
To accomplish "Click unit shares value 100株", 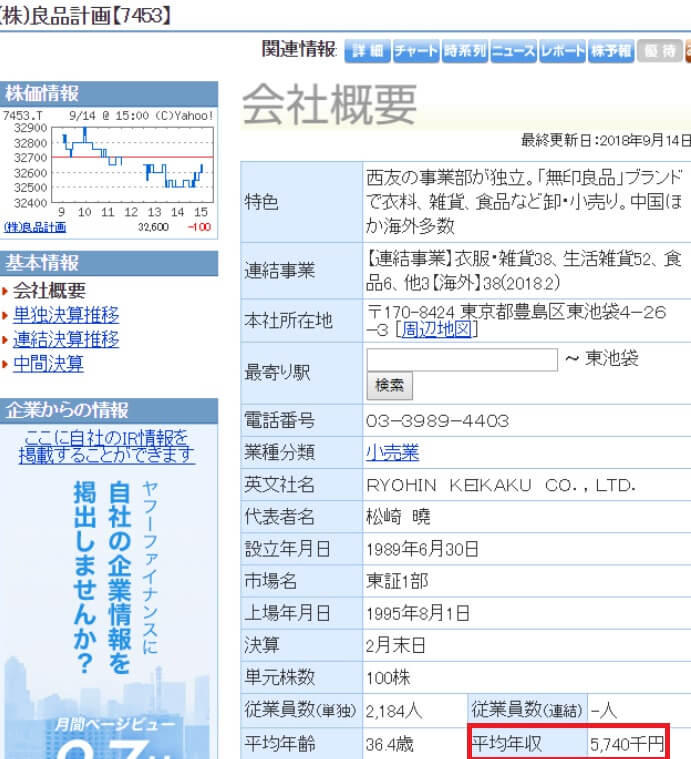I will click(388, 677).
